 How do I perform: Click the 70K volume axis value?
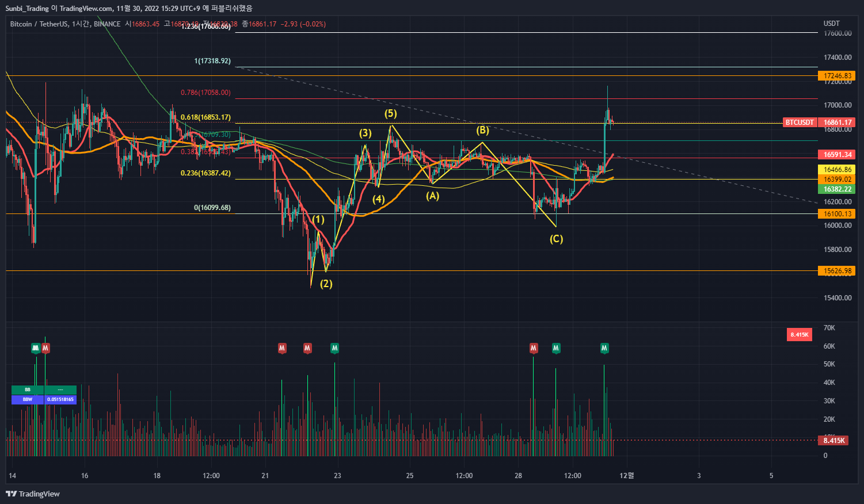(x=829, y=328)
